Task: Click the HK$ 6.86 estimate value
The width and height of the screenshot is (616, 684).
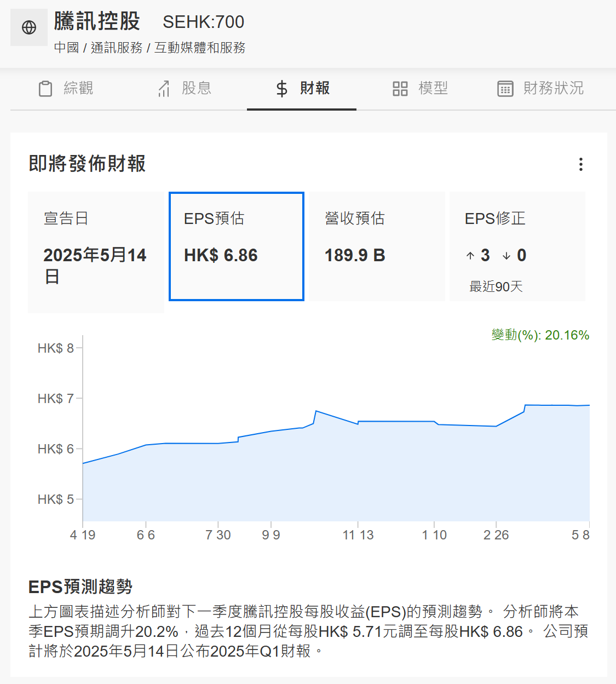Action: (x=221, y=256)
